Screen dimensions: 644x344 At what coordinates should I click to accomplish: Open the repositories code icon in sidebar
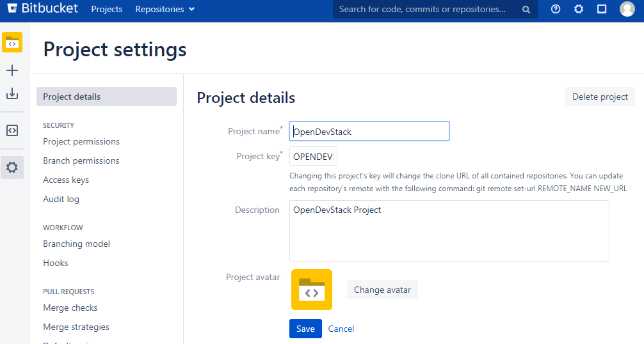click(x=12, y=130)
